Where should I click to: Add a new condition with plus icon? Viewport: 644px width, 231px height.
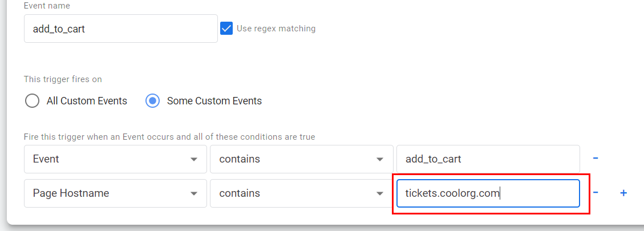point(623,193)
